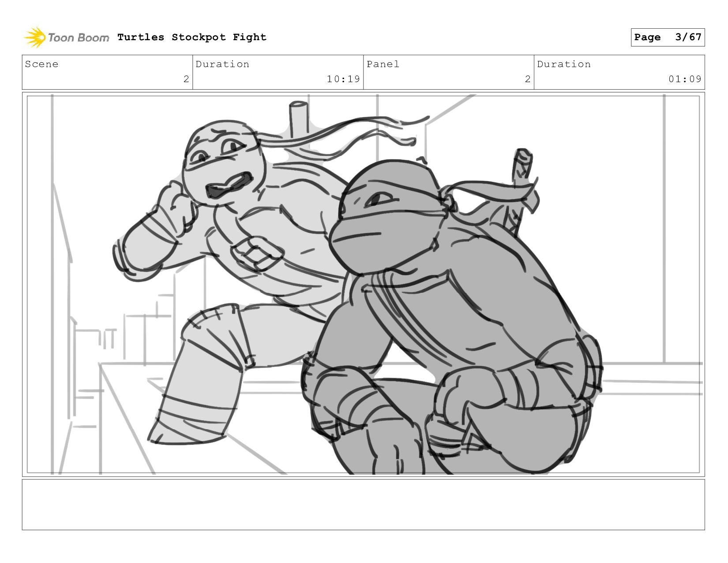Image resolution: width=728 pixels, height=563 pixels.
Task: Select scene number value '2'
Action: tap(186, 79)
